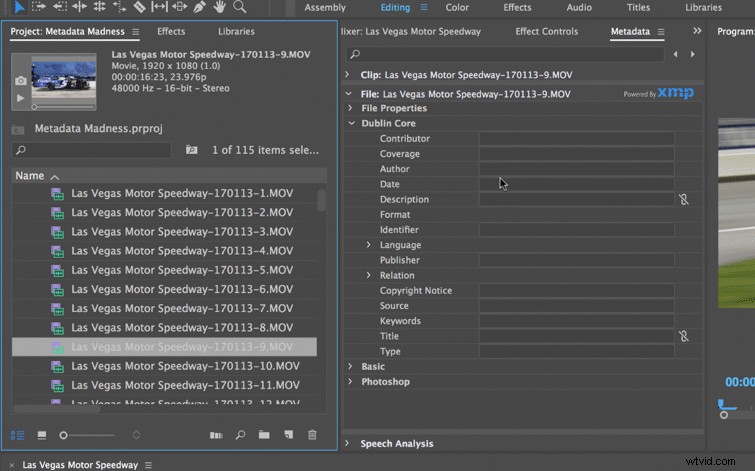Open the Project panel menu icon

point(136,32)
